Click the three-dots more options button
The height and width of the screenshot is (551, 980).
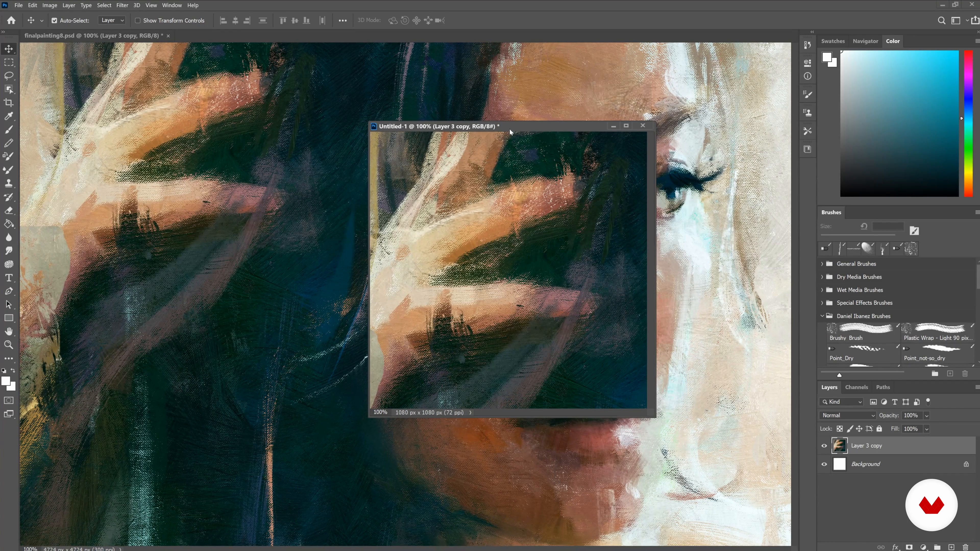coord(342,20)
